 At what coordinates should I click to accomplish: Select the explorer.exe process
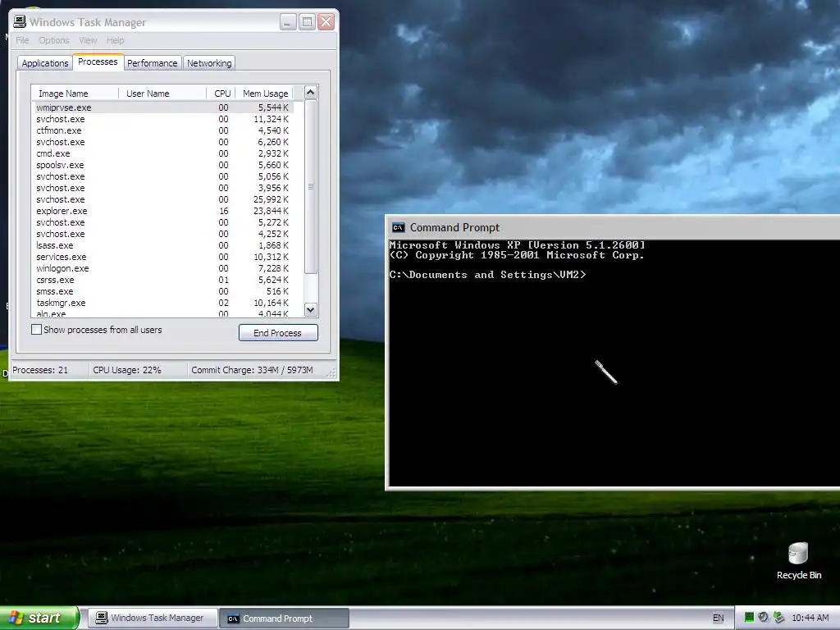coord(163,211)
